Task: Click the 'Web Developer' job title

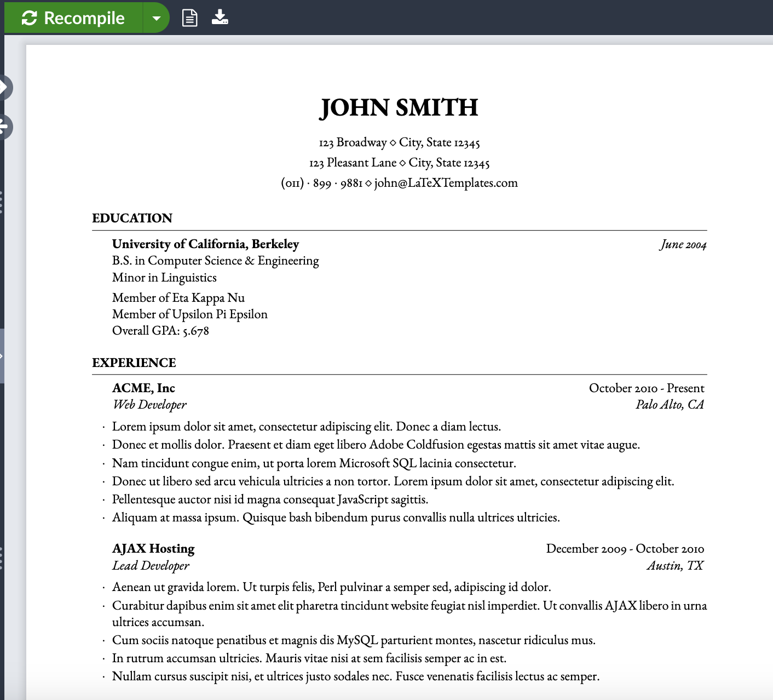Action: coord(149,405)
